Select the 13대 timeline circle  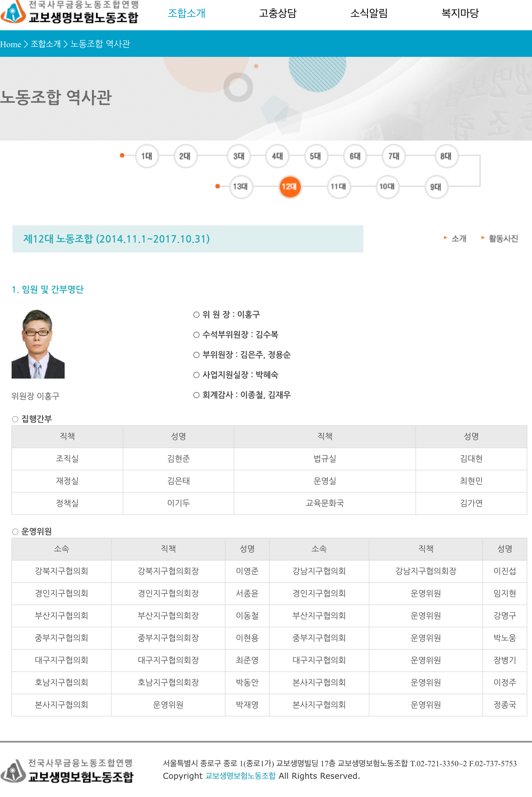point(240,187)
